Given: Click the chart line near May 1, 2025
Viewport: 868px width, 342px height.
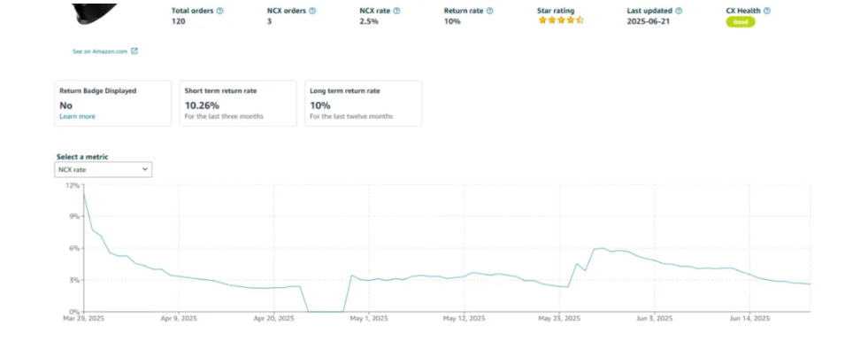Looking at the screenshot, I should tap(369, 280).
